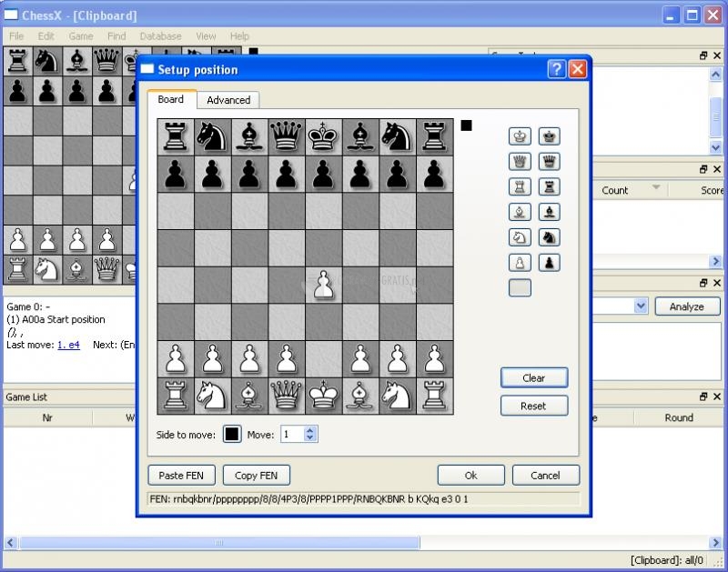
Task: Select the white king piece in palette
Action: (520, 135)
